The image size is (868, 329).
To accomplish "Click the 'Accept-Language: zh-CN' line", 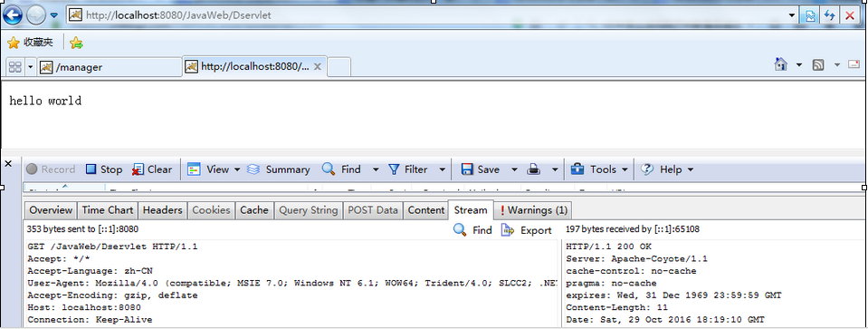I will (90, 271).
